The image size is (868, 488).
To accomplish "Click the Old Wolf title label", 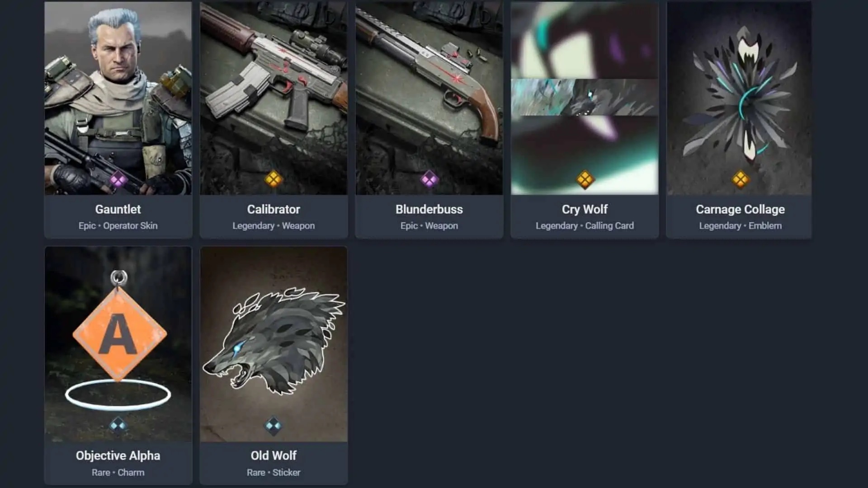I will [274, 455].
